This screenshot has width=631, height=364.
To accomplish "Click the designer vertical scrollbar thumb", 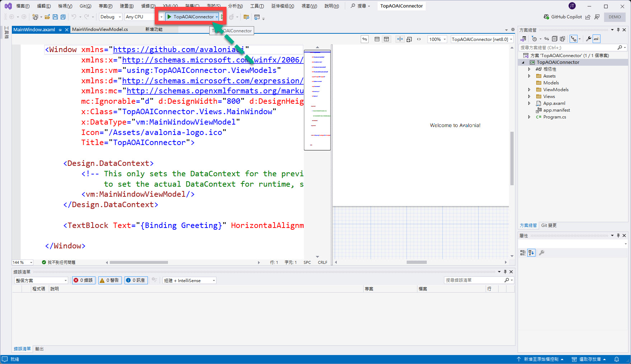I will [512, 158].
